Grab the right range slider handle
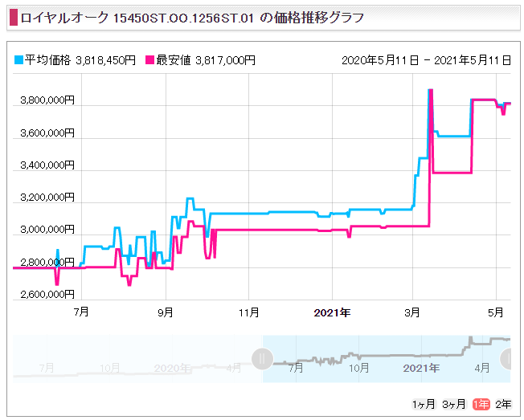Screen dimensions: 524x420 pos(506,359)
